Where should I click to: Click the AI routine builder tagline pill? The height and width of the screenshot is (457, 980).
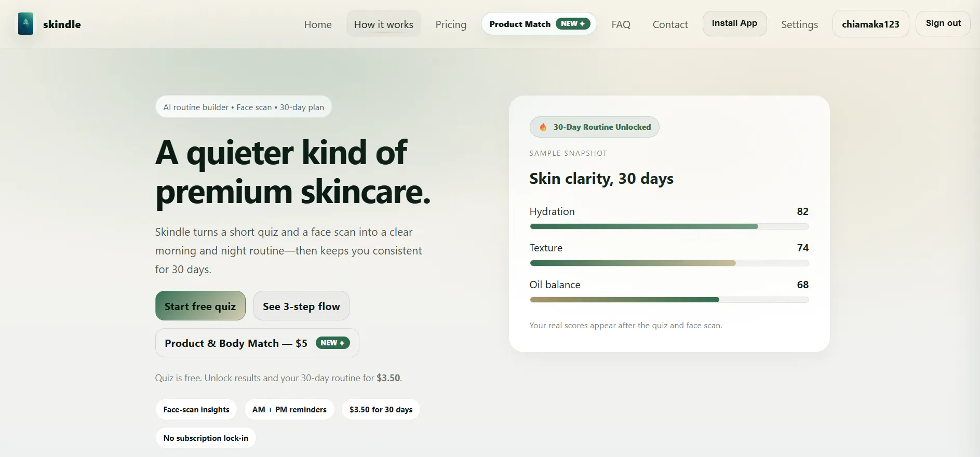[x=244, y=107]
